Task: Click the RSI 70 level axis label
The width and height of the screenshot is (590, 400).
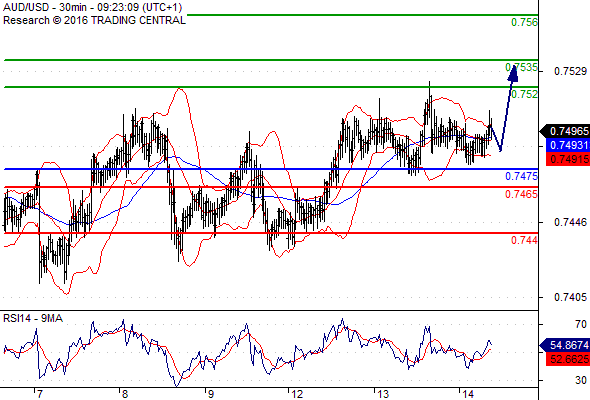Action: point(581,324)
